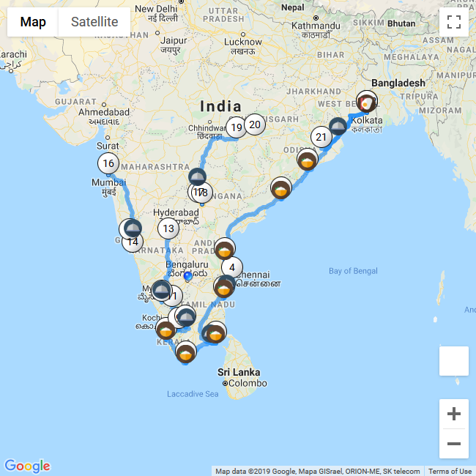
Task: Switch to Satellite map view
Action: click(94, 22)
